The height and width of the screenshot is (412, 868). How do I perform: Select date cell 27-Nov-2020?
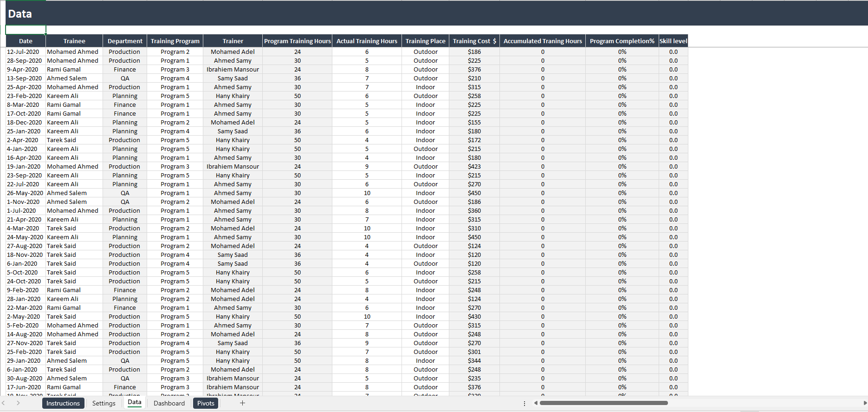point(26,343)
